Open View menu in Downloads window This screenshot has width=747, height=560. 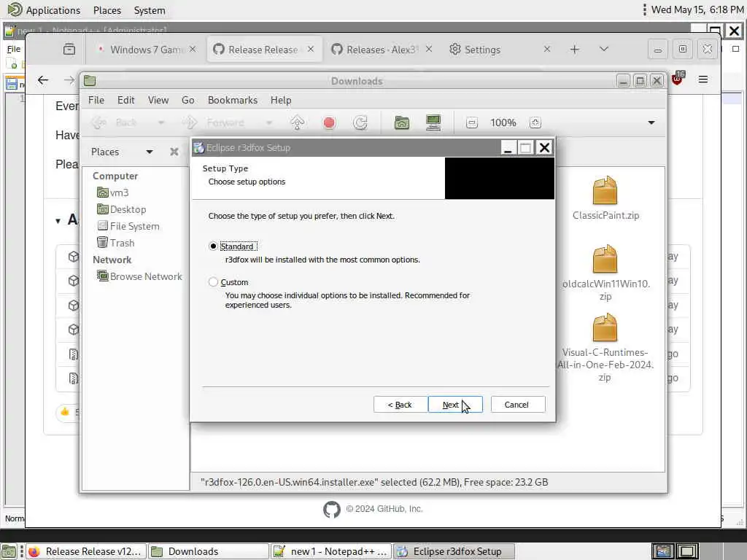tap(158, 100)
